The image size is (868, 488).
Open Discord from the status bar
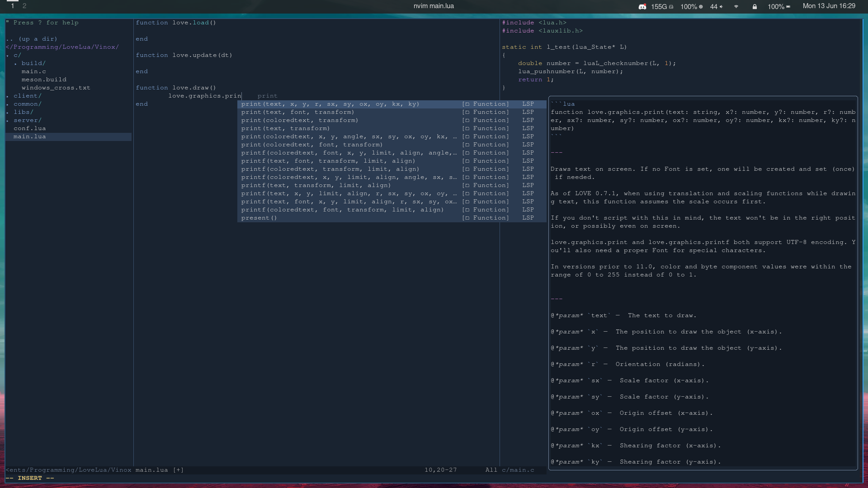642,6
